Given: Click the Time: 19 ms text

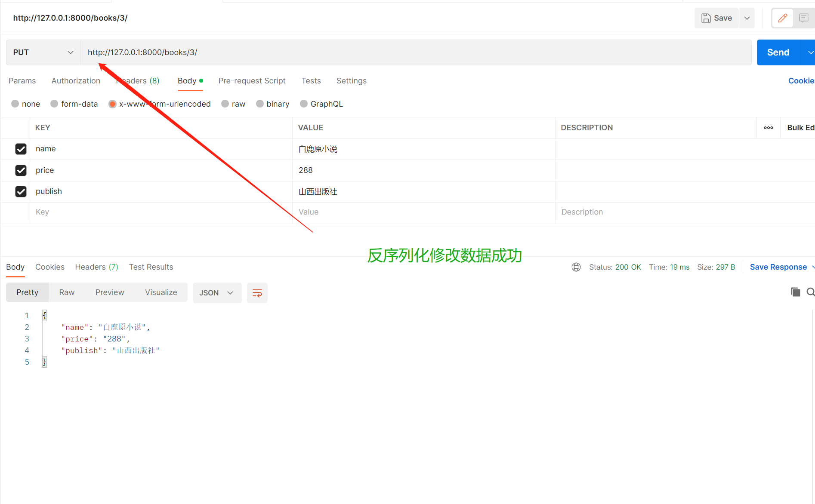Looking at the screenshot, I should click(x=669, y=267).
